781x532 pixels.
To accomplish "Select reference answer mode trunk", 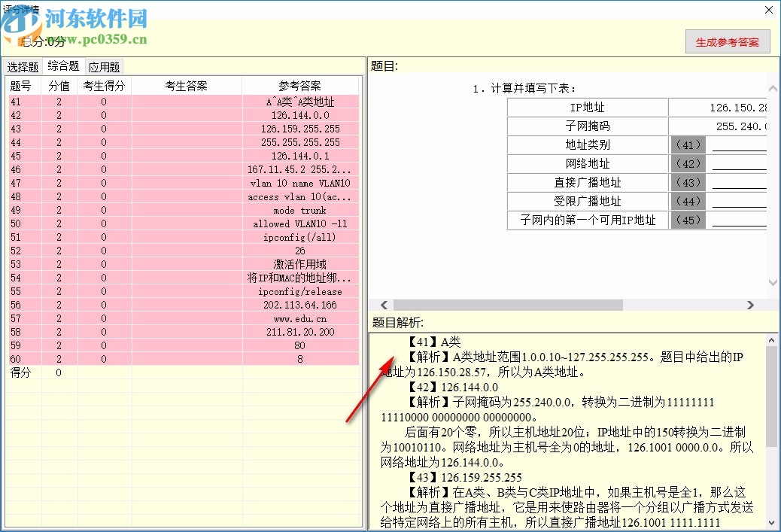I will 300,210.
